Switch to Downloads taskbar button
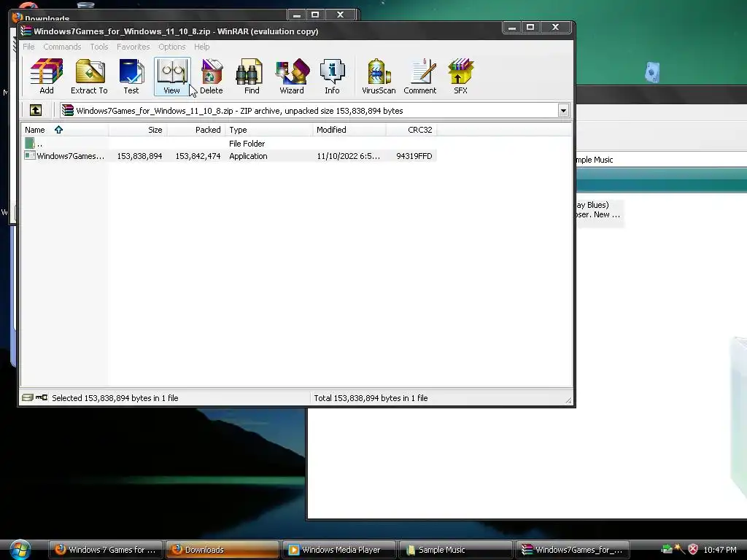The width and height of the screenshot is (747, 560). tap(222, 550)
